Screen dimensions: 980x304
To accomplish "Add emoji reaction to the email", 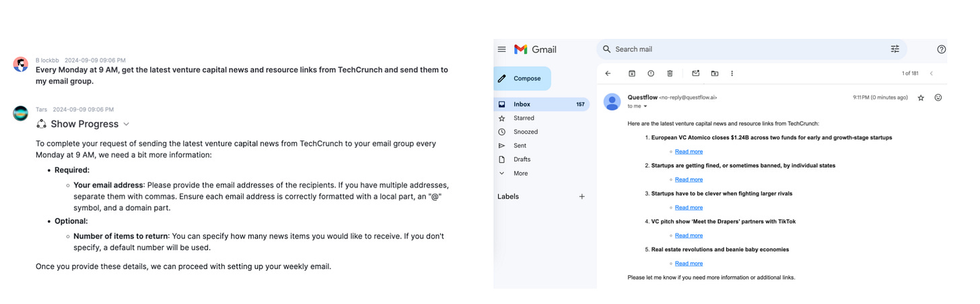I will [x=938, y=98].
